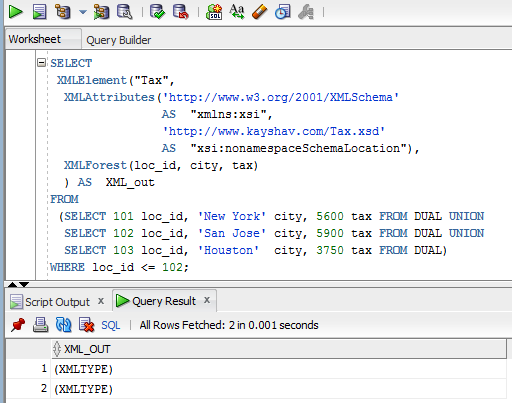Click the SQL Tuning Advisor icon
Image resolution: width=512 pixels, height=403 pixels.
point(125,12)
